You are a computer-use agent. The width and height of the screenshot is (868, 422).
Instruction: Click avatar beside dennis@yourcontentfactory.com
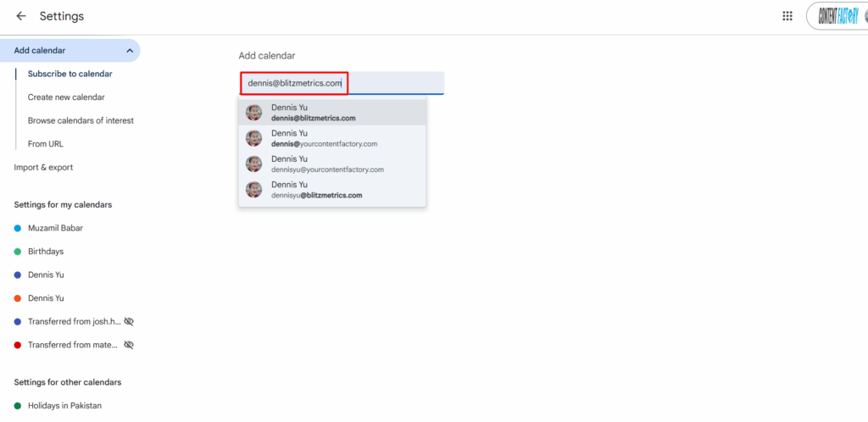click(x=254, y=138)
